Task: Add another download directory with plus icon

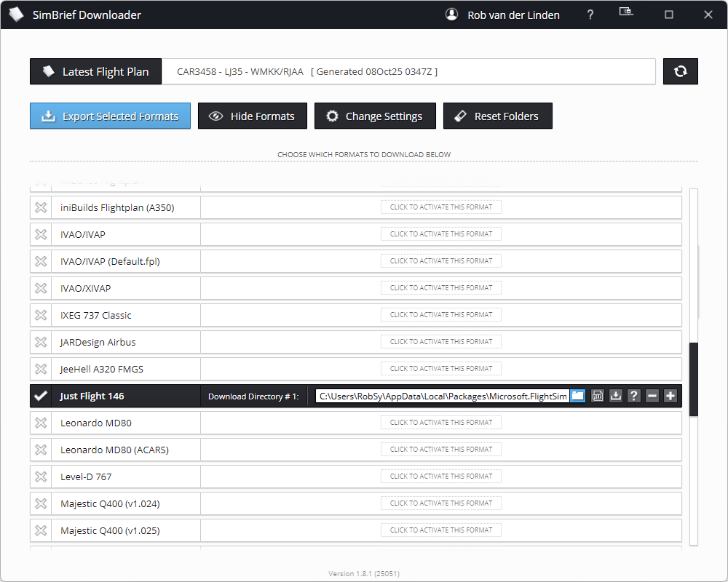Action: 670,396
